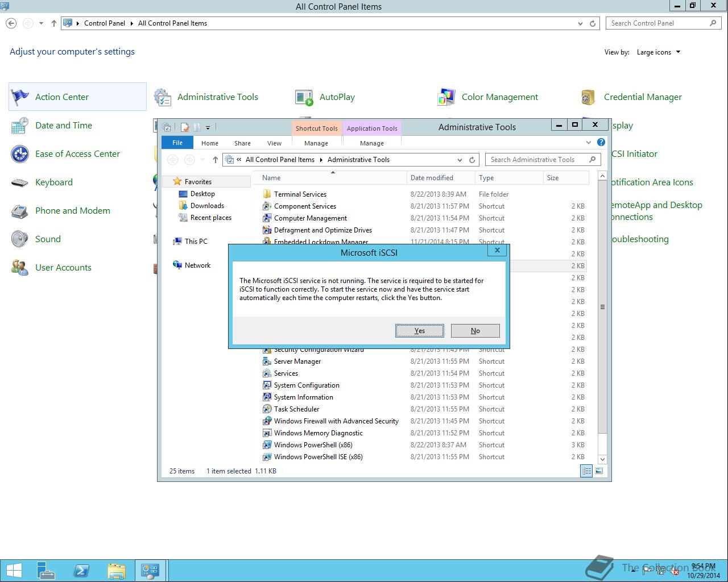
Task: Click Control Panel breadcrumb segment
Action: click(x=105, y=23)
